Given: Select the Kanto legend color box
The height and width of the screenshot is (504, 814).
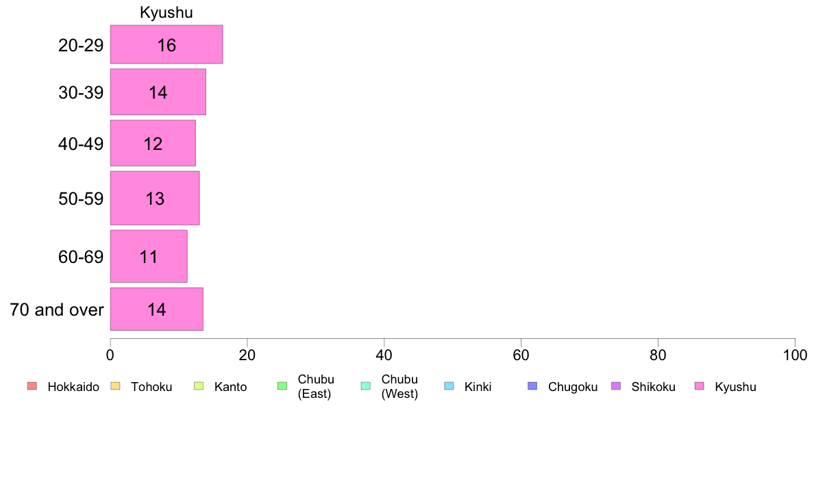Looking at the screenshot, I should pyautogui.click(x=199, y=386).
